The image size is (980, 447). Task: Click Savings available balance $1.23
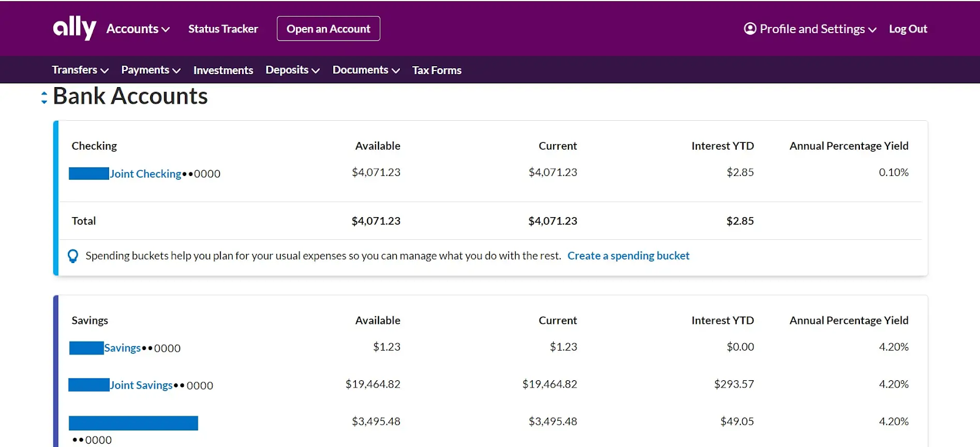pos(386,347)
